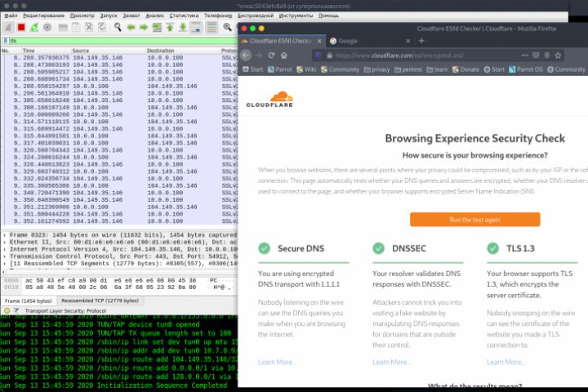The width and height of the screenshot is (588, 392).
Task: Open the Телефония menu
Action: (218, 16)
